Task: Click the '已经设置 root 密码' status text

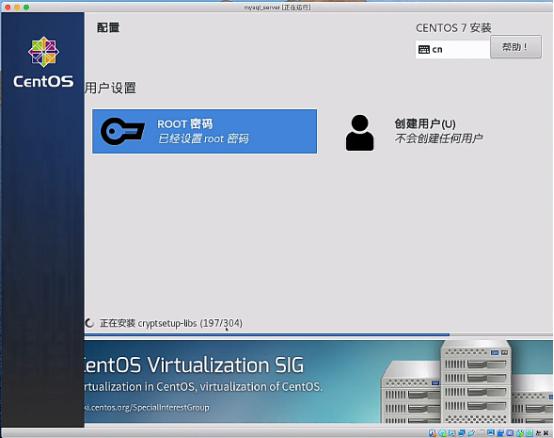Action: (x=203, y=138)
